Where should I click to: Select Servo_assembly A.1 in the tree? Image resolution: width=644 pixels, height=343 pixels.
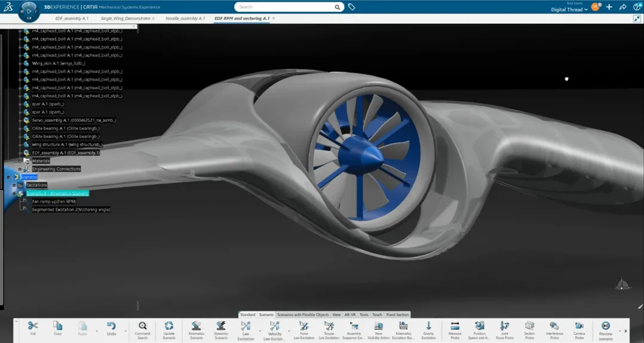pos(74,120)
